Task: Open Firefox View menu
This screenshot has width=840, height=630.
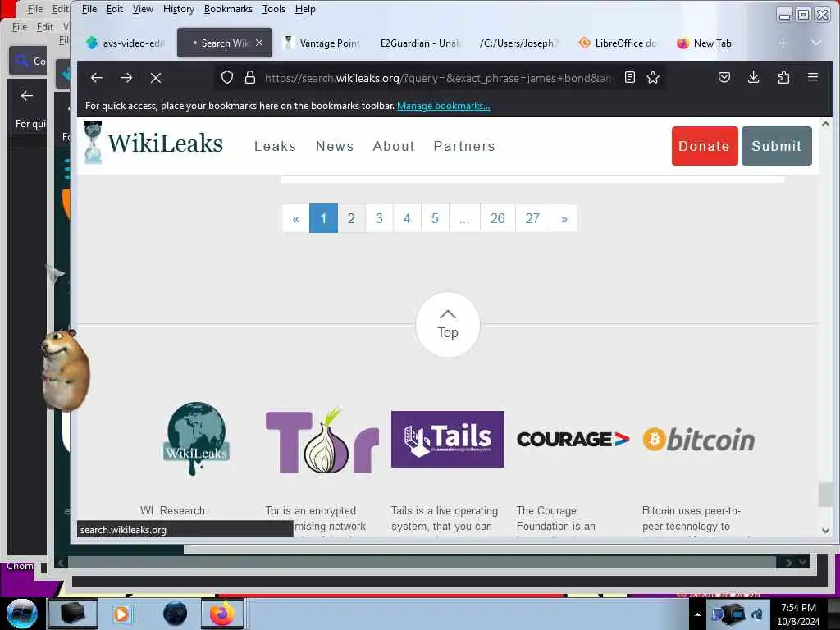Action: [143, 9]
